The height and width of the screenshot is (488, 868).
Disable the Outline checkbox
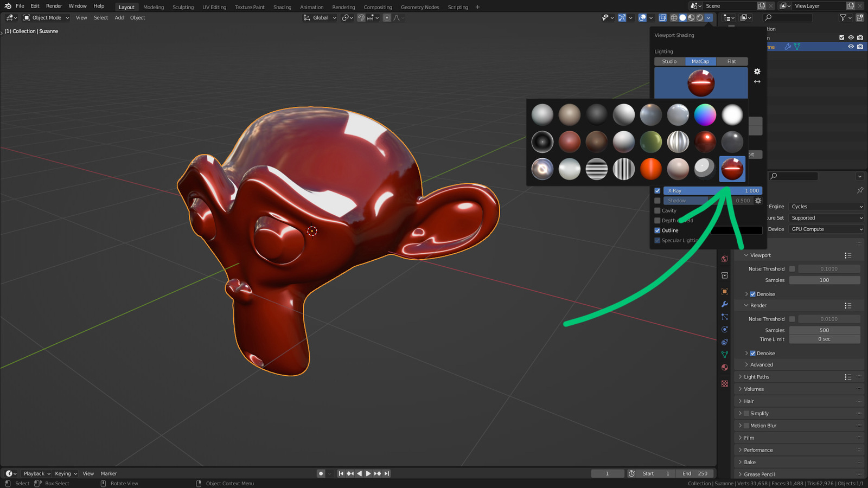point(658,230)
